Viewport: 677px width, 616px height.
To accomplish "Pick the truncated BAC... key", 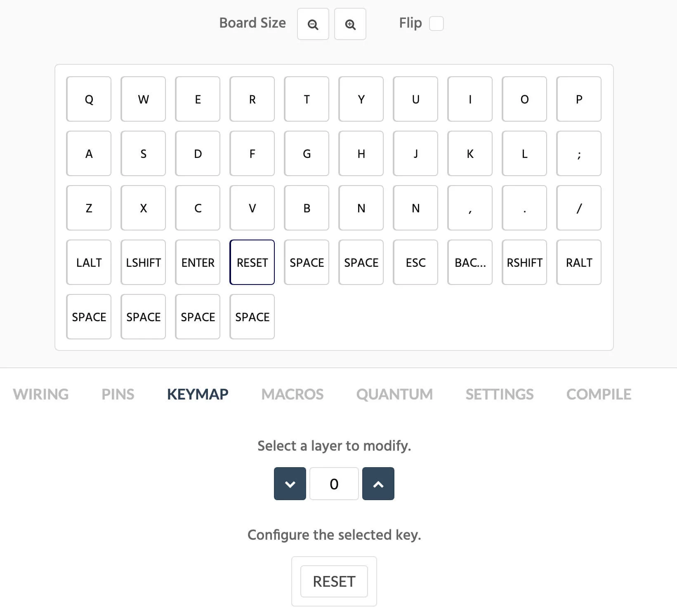I will pyautogui.click(x=470, y=262).
